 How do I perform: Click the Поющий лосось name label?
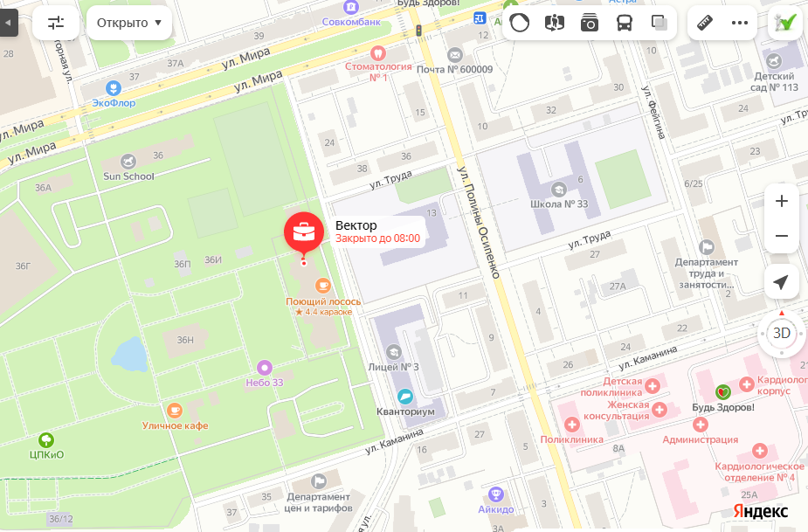click(323, 301)
